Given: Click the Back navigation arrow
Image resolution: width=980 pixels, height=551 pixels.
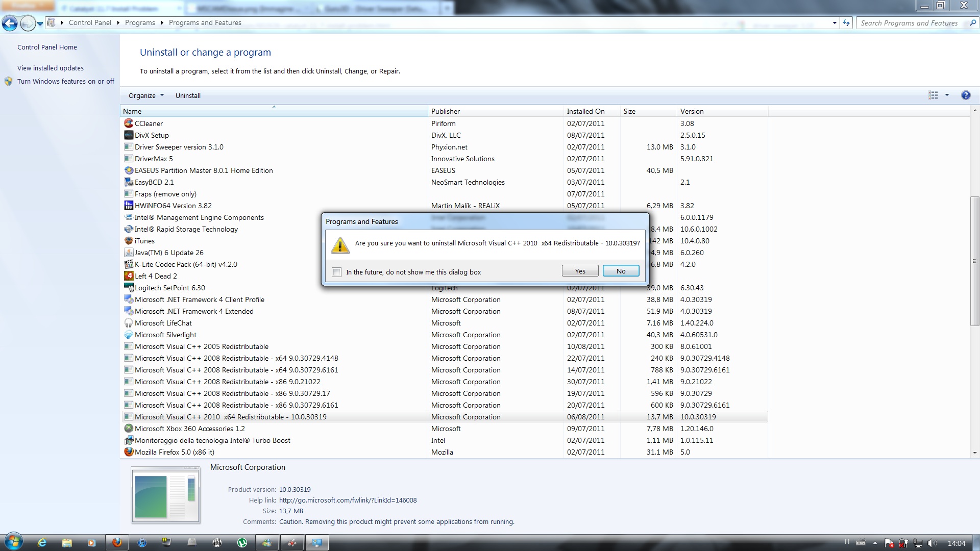Looking at the screenshot, I should pos(10,23).
